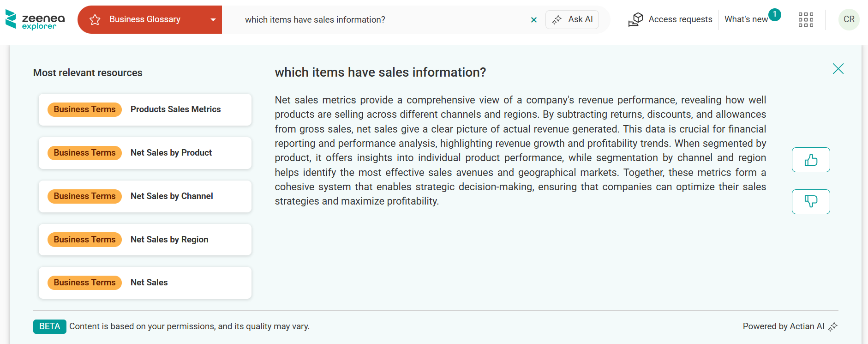Screen dimensions: 868x344
Task: Click the thumbs up feedback button
Action: tap(811, 160)
